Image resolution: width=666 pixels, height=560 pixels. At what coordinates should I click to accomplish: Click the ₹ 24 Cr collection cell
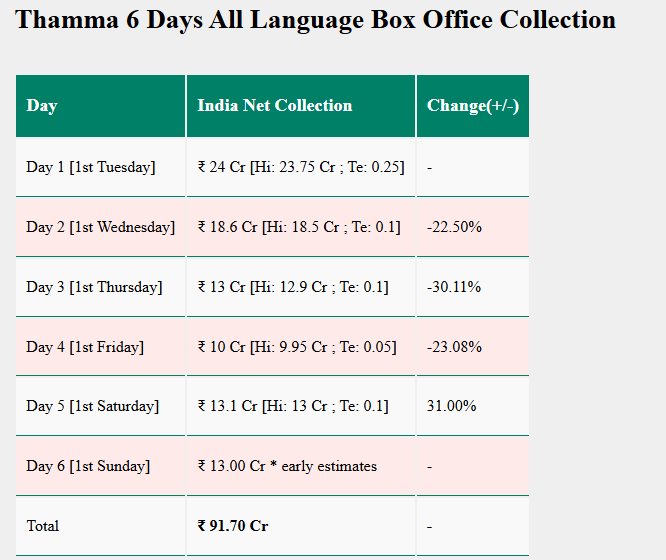click(300, 167)
